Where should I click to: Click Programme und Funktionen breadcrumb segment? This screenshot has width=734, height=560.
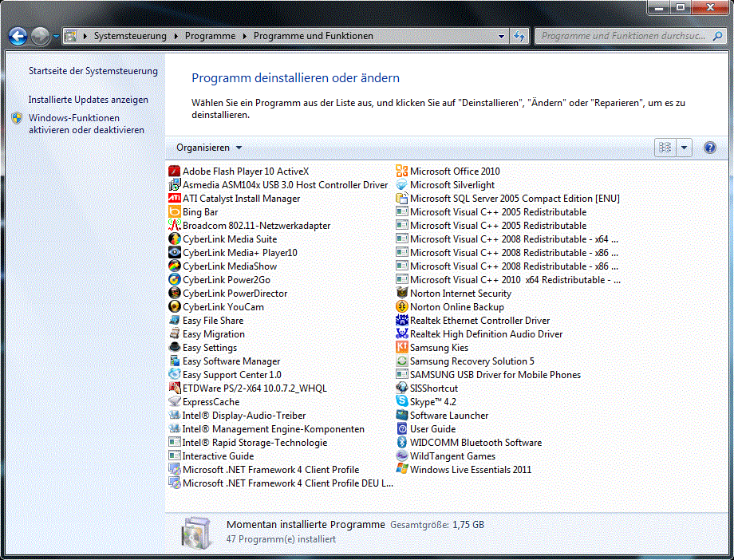pos(314,36)
